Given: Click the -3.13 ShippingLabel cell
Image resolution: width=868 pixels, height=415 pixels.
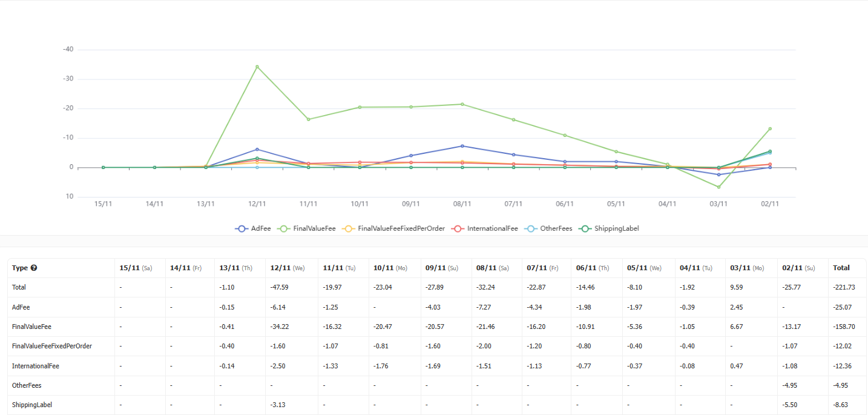Looking at the screenshot, I should pyautogui.click(x=279, y=405).
